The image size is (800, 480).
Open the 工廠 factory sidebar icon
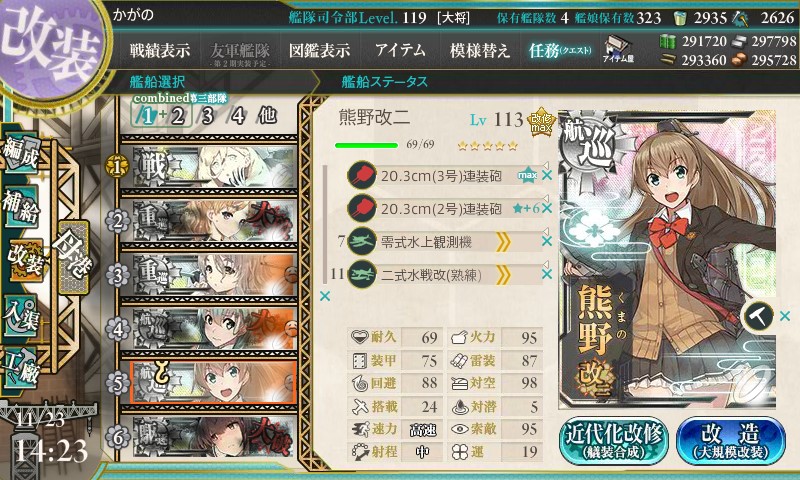[x=21, y=368]
